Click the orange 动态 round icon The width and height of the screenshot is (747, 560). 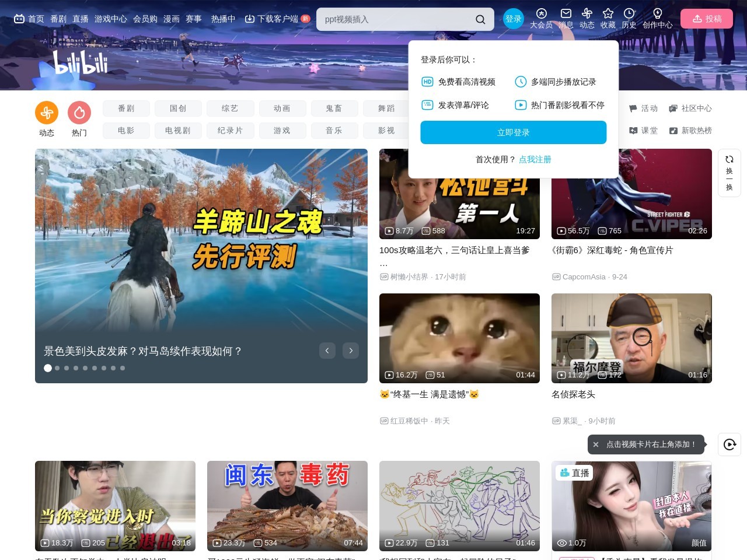click(47, 113)
